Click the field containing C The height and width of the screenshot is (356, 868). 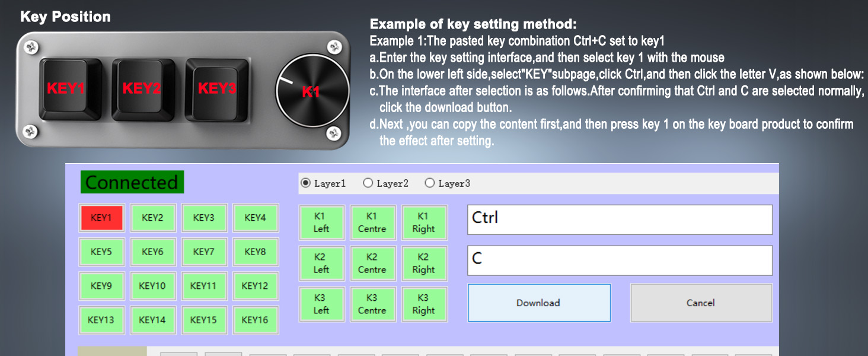coord(620,260)
